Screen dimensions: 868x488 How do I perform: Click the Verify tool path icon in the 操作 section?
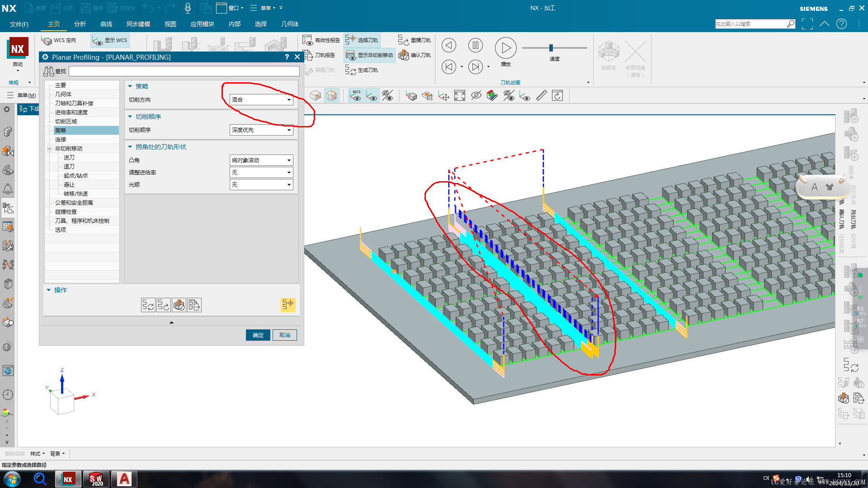(x=179, y=305)
